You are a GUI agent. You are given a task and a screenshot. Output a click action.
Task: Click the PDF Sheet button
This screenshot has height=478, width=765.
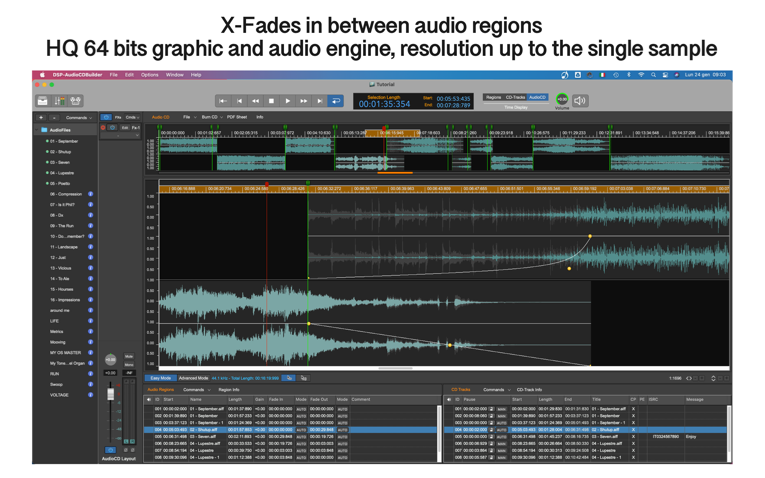pyautogui.click(x=237, y=117)
